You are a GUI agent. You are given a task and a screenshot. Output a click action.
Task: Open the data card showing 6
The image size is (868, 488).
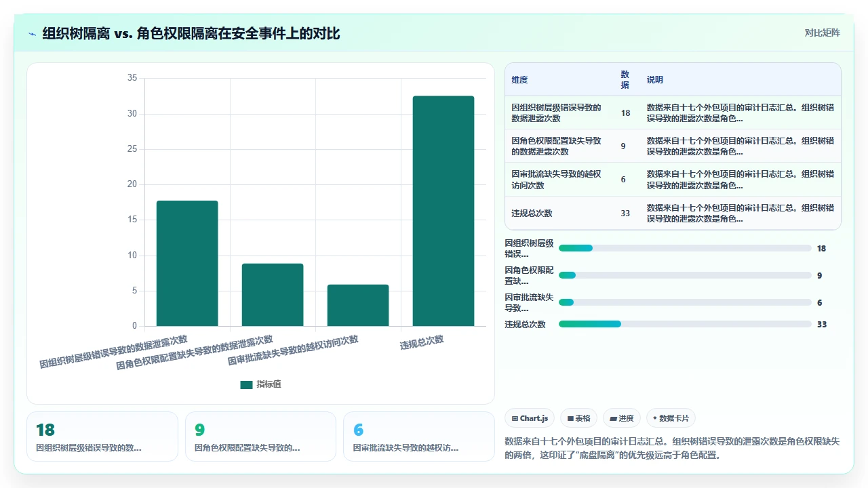pyautogui.click(x=419, y=436)
